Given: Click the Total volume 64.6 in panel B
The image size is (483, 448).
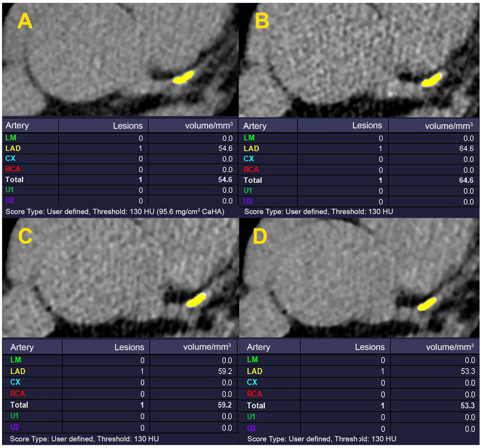Looking at the screenshot, I should (466, 180).
